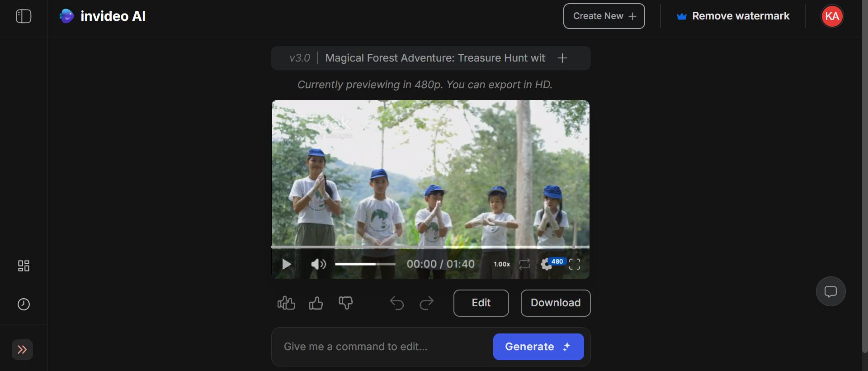Enter fullscreen video mode
This screenshot has height=371, width=868.
coord(575,264)
